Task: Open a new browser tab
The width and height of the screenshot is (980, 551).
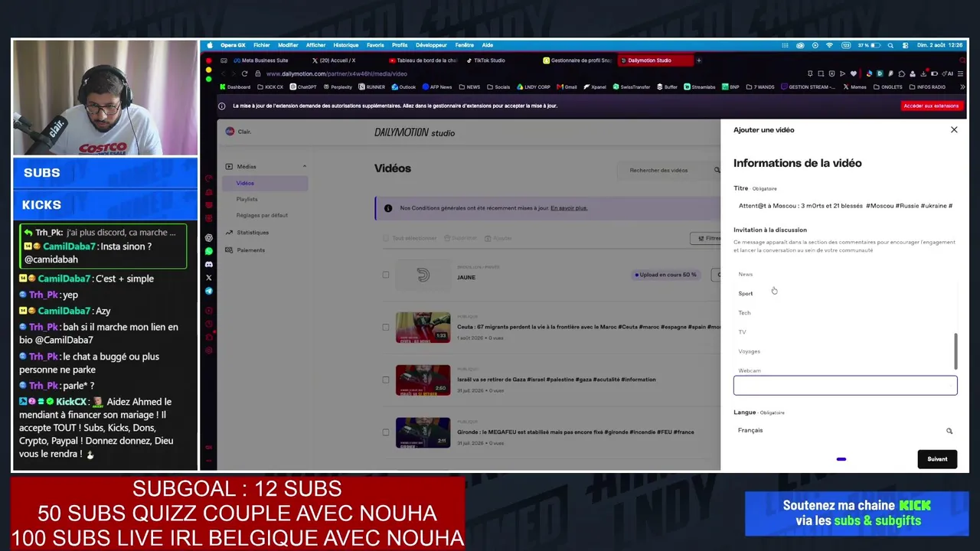Action: coord(698,60)
